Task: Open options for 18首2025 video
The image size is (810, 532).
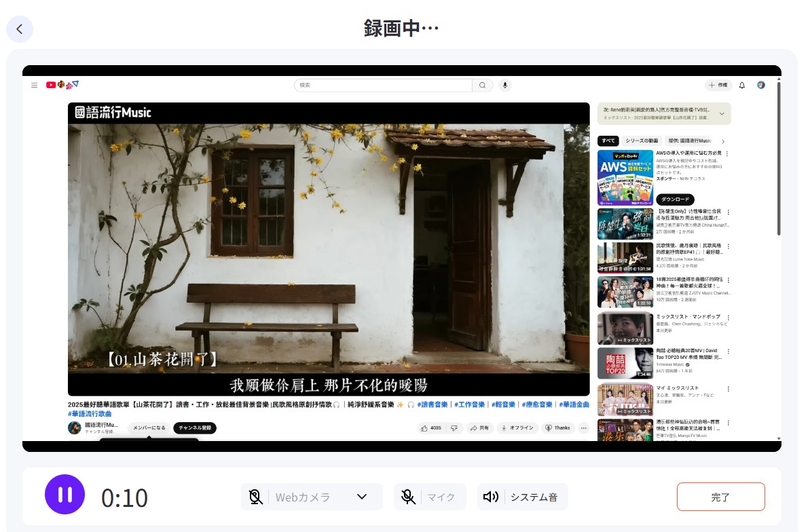Action: (x=729, y=280)
